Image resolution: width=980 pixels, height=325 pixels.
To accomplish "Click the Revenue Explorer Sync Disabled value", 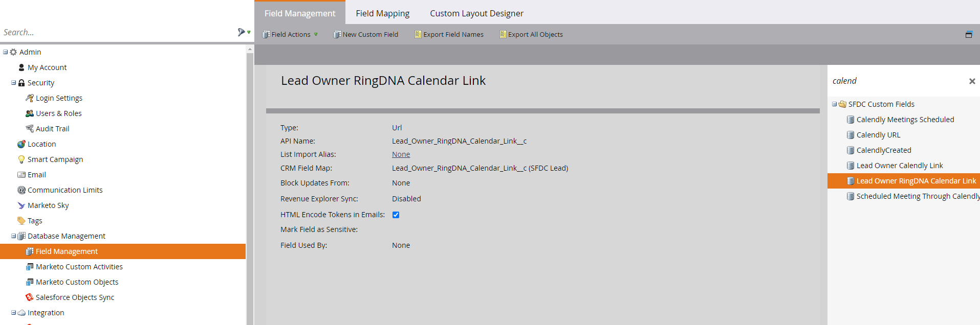I will [406, 199].
